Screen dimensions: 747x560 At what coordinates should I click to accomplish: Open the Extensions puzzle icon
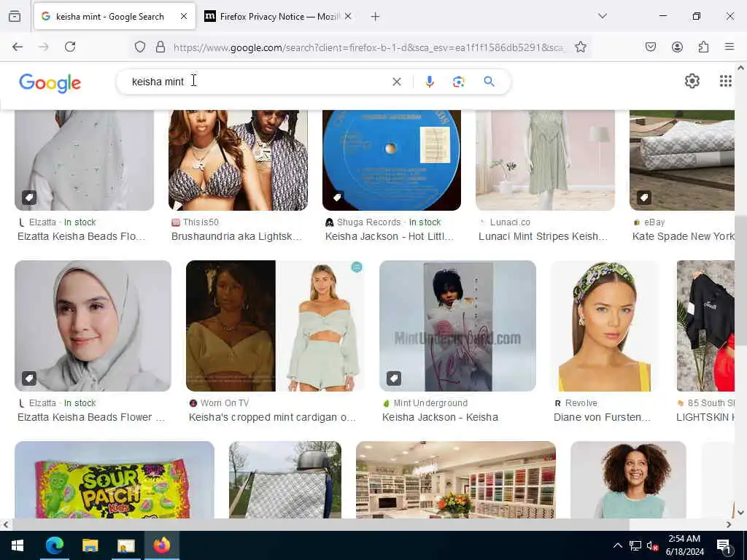tap(703, 47)
